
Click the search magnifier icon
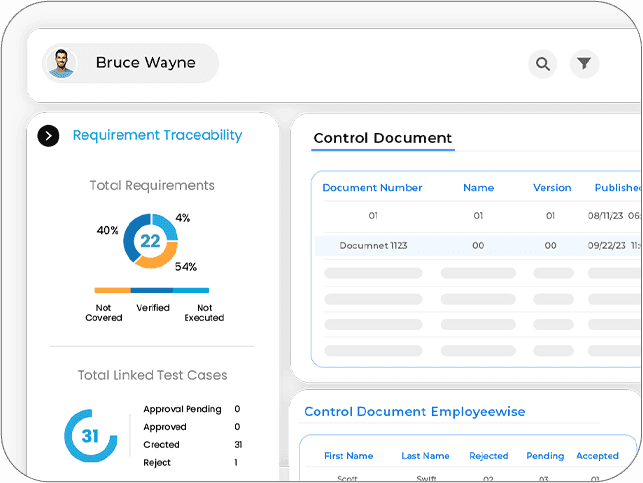point(543,64)
